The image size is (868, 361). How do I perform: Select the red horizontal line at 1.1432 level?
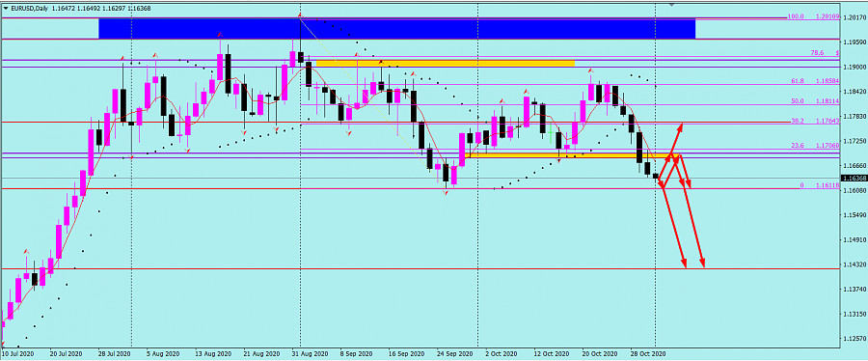[x=420, y=269]
